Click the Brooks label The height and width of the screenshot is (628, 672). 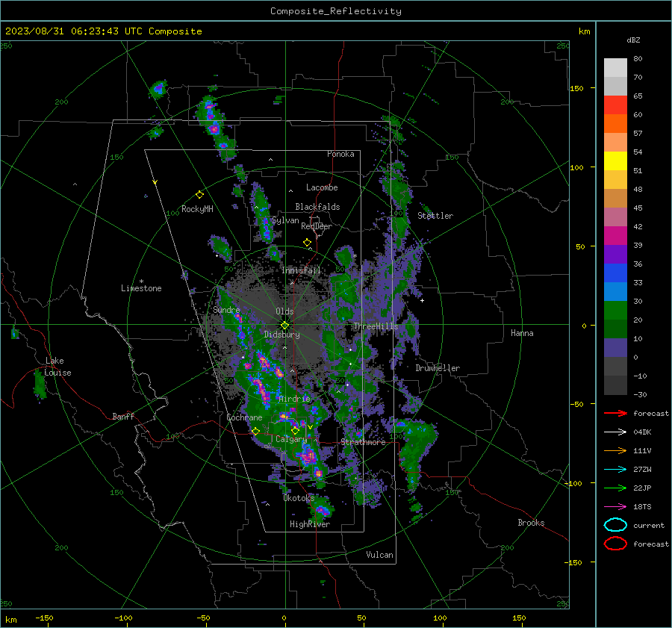click(531, 523)
